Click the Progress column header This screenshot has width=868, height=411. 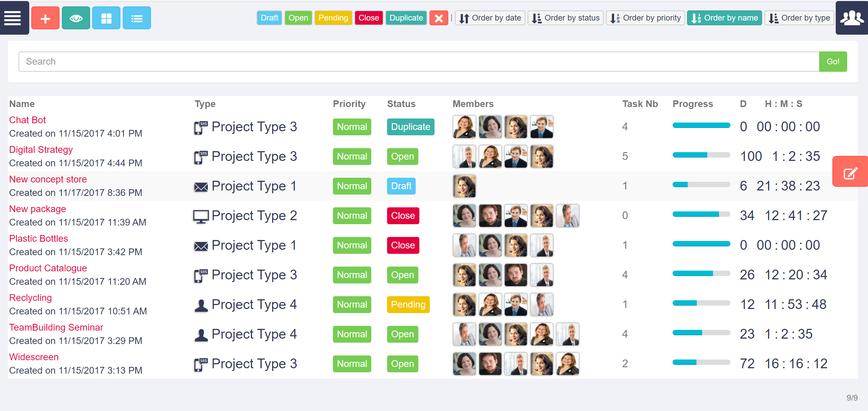click(x=693, y=104)
